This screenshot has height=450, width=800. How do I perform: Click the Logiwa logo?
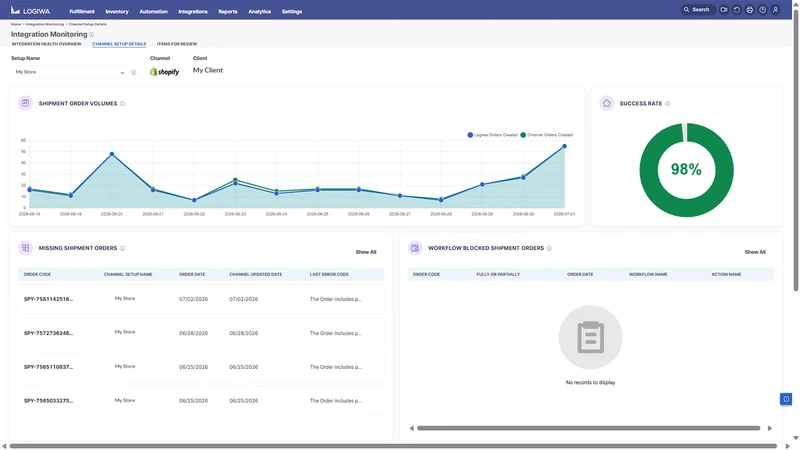(x=30, y=11)
